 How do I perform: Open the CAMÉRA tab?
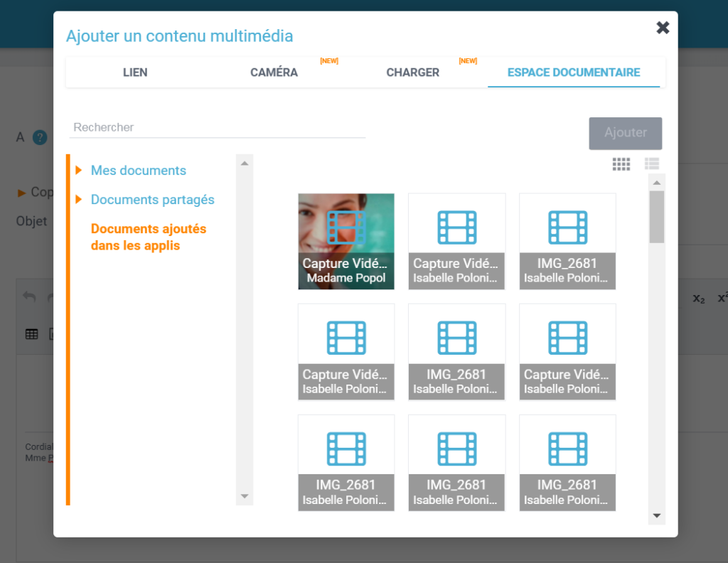coord(274,73)
